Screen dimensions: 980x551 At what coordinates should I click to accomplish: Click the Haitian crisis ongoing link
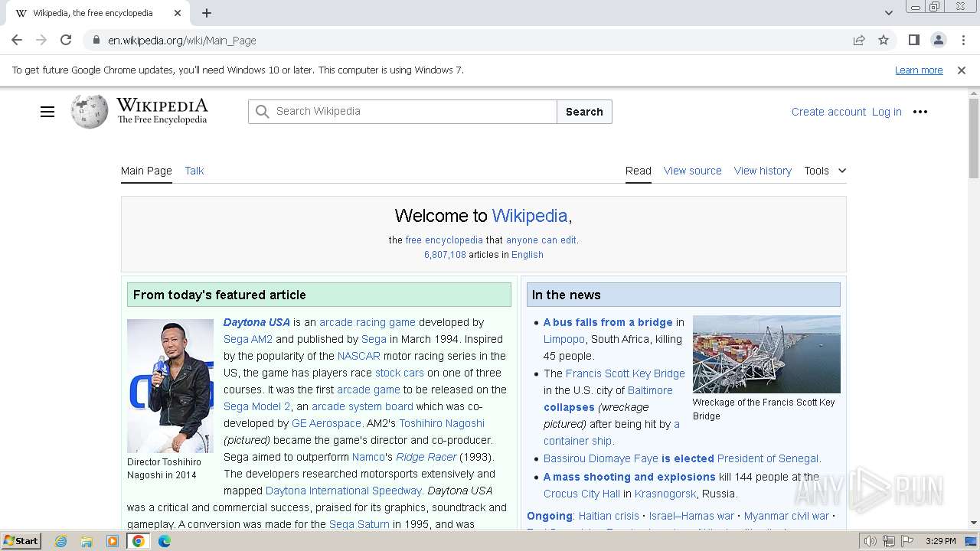[609, 516]
